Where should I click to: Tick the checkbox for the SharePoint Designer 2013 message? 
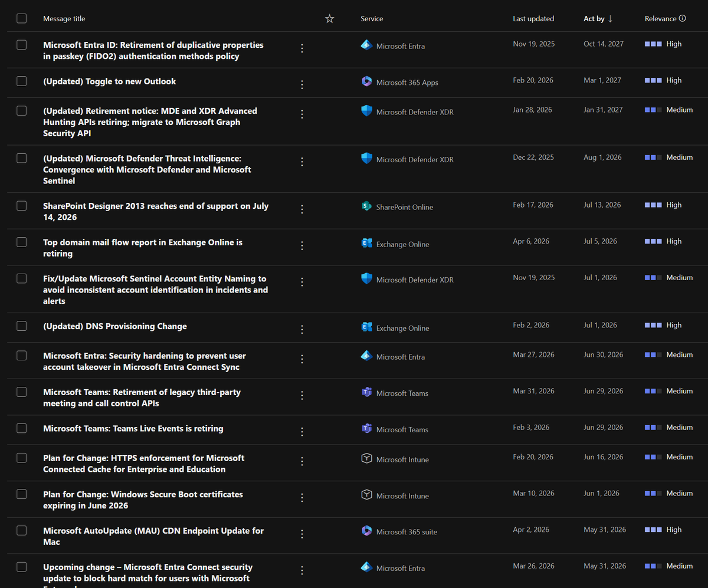click(x=22, y=206)
